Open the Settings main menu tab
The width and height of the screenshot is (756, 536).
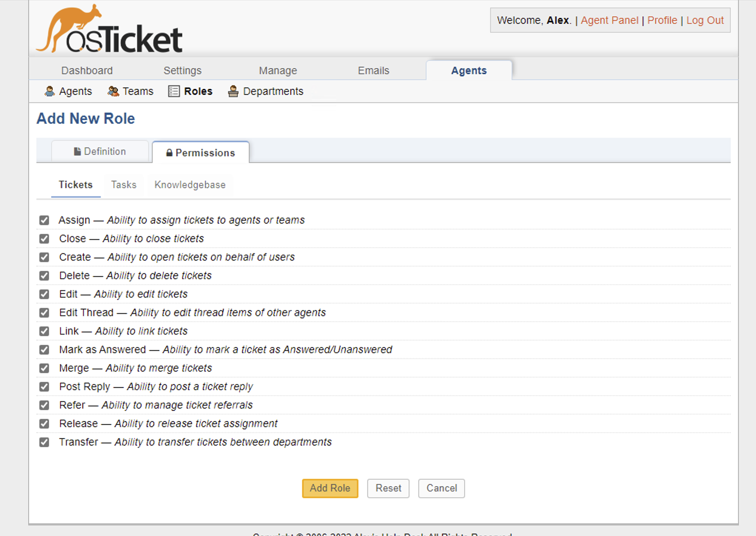click(183, 70)
